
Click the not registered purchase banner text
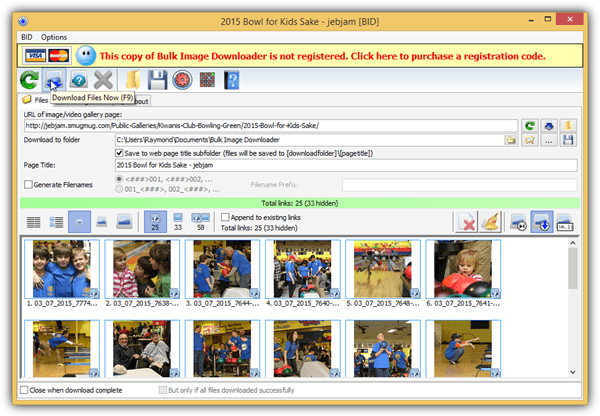[323, 56]
